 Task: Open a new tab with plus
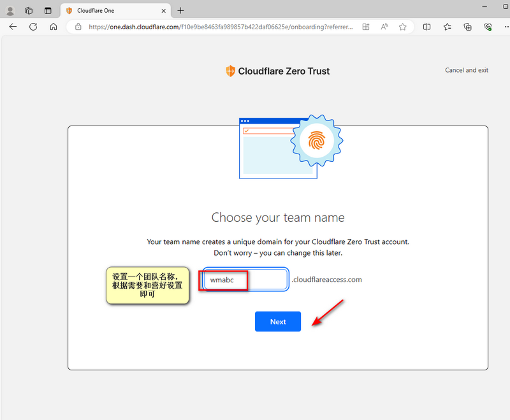tap(180, 11)
